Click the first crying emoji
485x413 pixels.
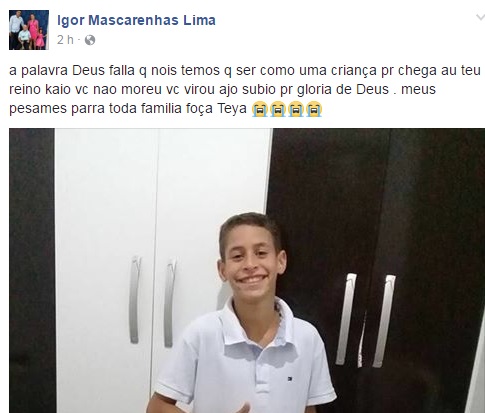coord(260,109)
